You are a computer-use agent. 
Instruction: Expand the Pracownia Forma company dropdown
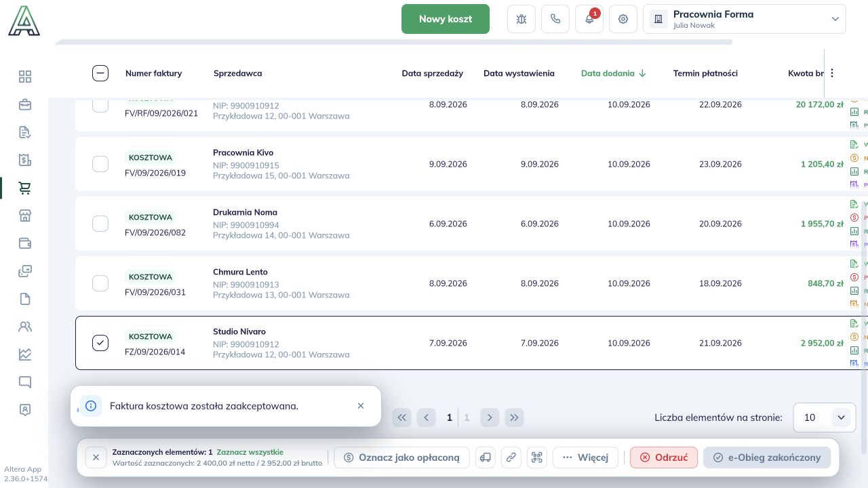[745, 19]
